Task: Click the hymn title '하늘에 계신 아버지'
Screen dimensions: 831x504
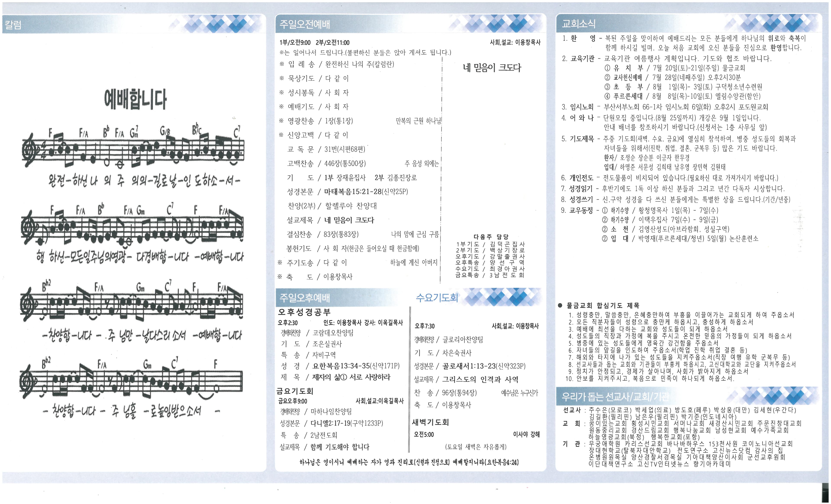Action: 414,262
